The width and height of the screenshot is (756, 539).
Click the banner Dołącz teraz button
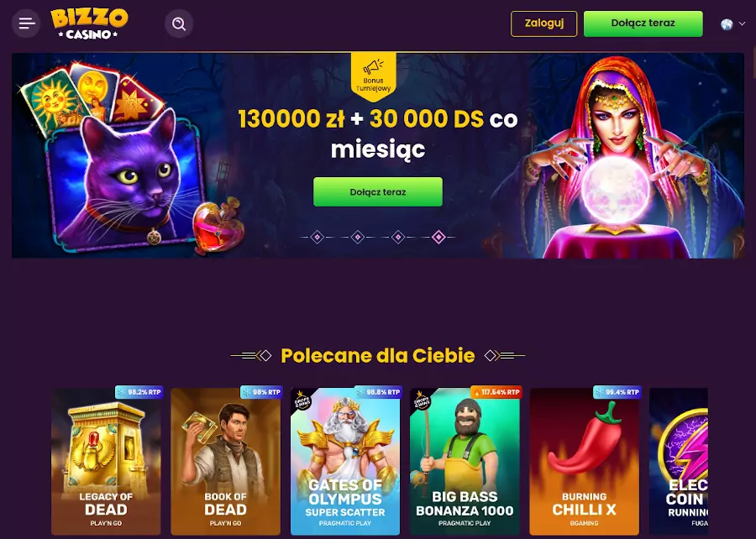pyautogui.click(x=378, y=191)
